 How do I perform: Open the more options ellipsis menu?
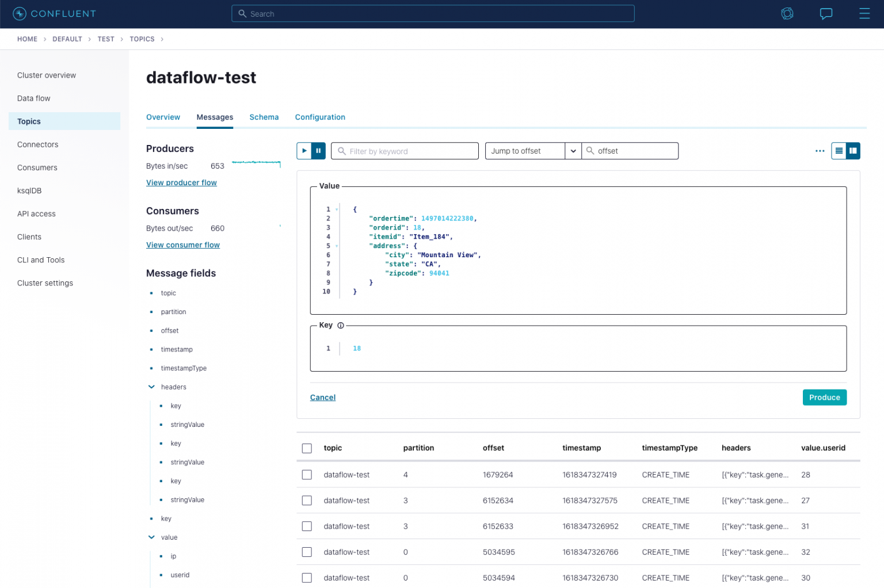[820, 151]
